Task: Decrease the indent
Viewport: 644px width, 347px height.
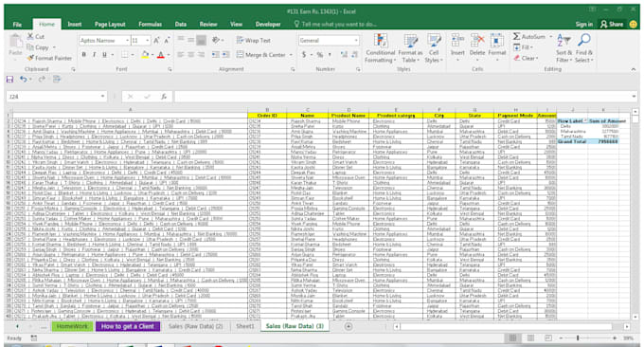Action: [216, 55]
